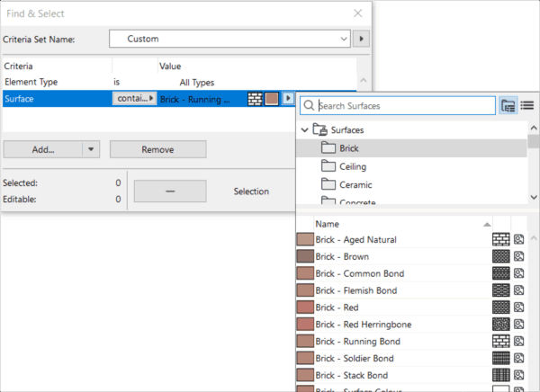
Task: Open surface picker arrow in Surface row
Action: tap(288, 99)
